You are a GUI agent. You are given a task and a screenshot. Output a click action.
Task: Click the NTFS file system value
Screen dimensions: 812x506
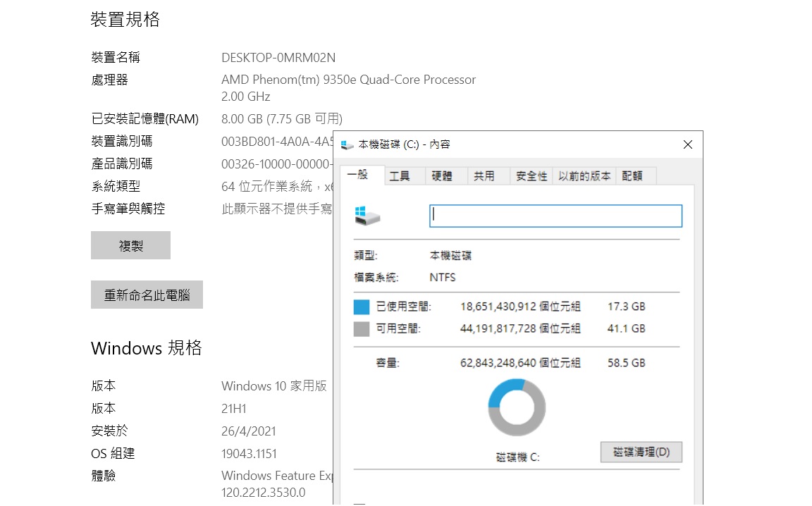[x=443, y=278]
